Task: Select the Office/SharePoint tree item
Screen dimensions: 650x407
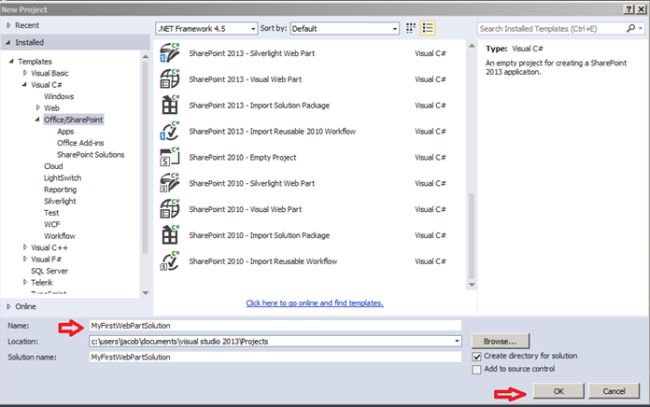Action: (x=73, y=119)
